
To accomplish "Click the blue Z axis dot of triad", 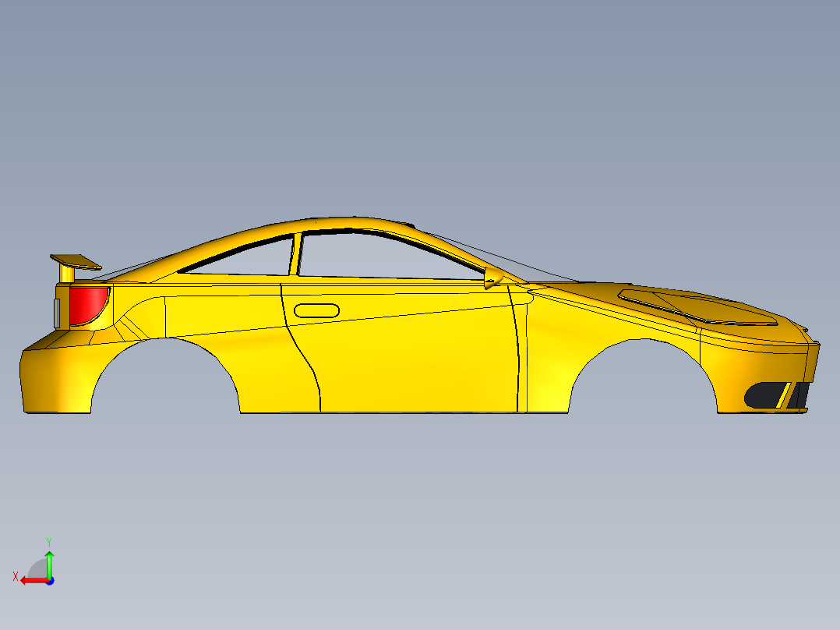I will (x=50, y=581).
